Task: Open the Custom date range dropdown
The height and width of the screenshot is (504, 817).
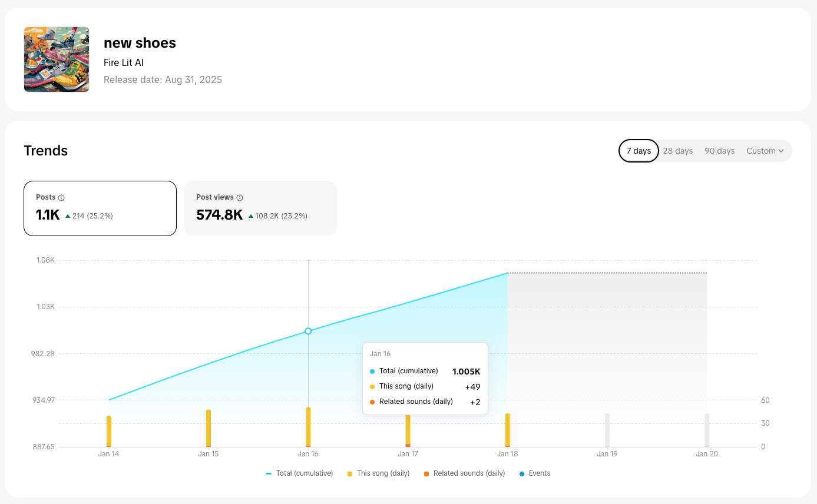Action: pyautogui.click(x=765, y=151)
